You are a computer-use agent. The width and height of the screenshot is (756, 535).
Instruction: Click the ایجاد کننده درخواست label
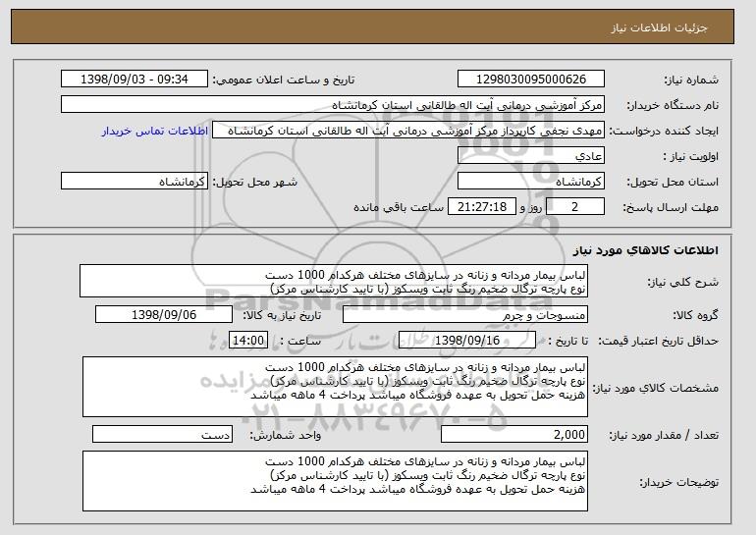pos(664,132)
